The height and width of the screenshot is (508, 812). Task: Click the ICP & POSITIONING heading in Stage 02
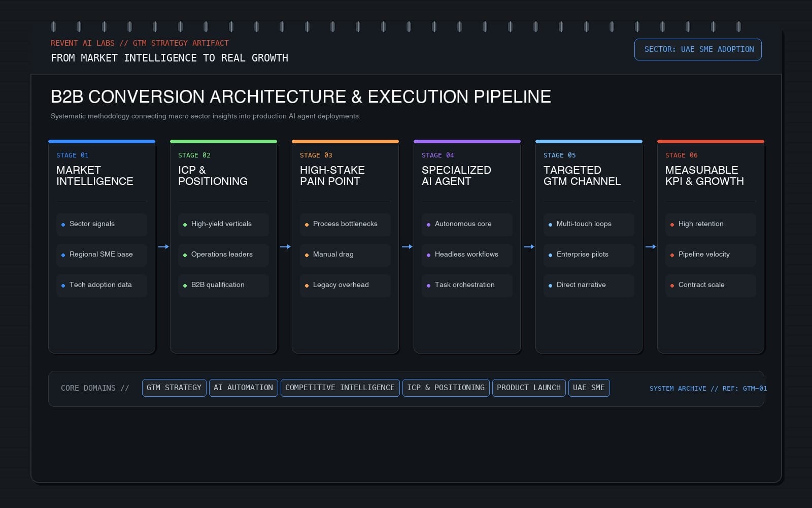click(213, 176)
